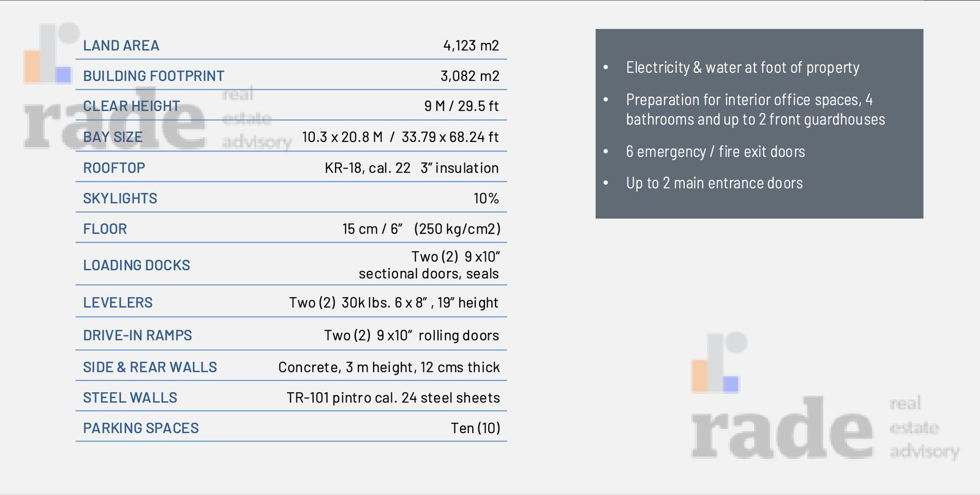Click the STEEL WALLS TR-101 value

(x=393, y=398)
